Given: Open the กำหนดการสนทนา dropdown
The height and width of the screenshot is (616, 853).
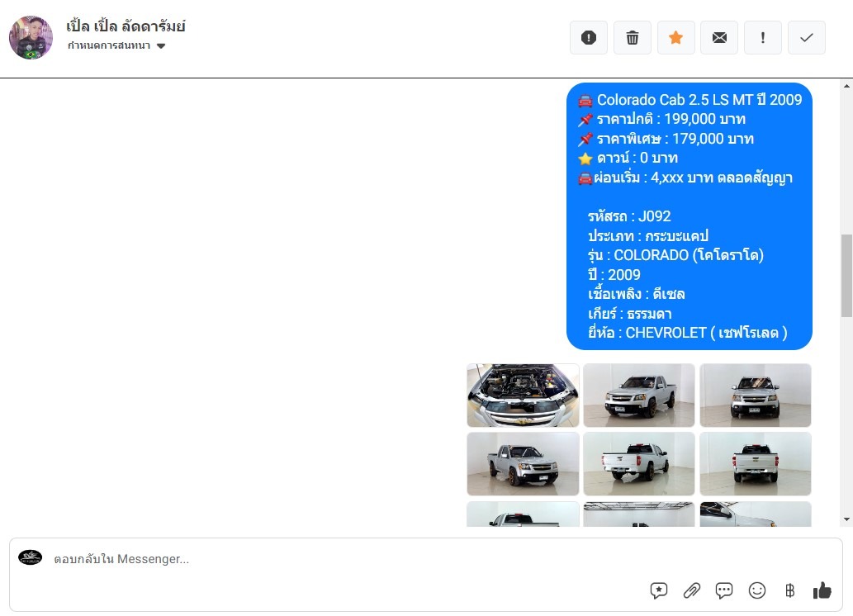Looking at the screenshot, I should (x=116, y=45).
